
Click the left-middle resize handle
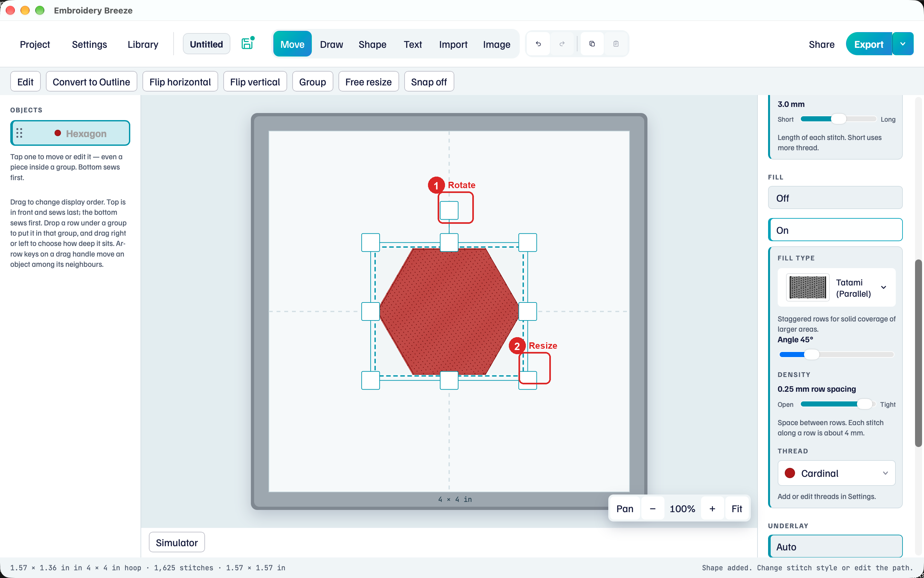tap(370, 311)
